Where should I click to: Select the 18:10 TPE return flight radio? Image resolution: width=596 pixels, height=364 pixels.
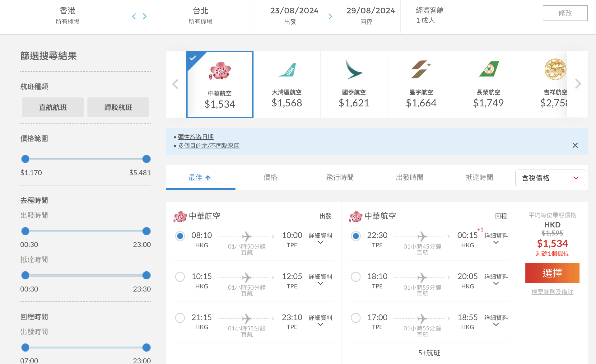(356, 277)
